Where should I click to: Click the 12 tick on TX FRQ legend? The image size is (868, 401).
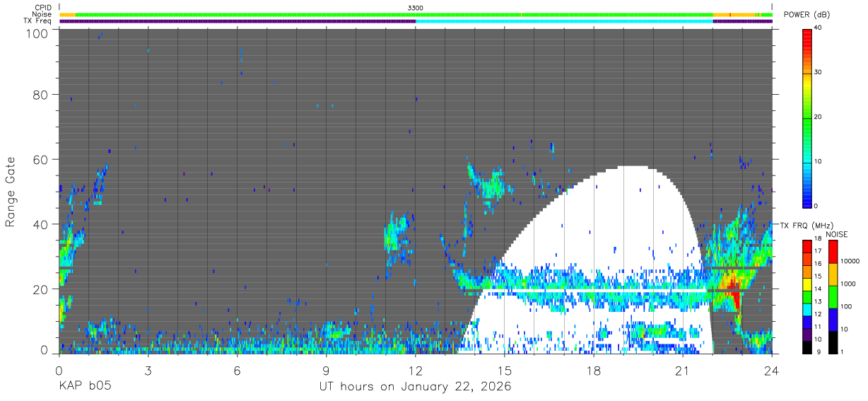(x=818, y=314)
